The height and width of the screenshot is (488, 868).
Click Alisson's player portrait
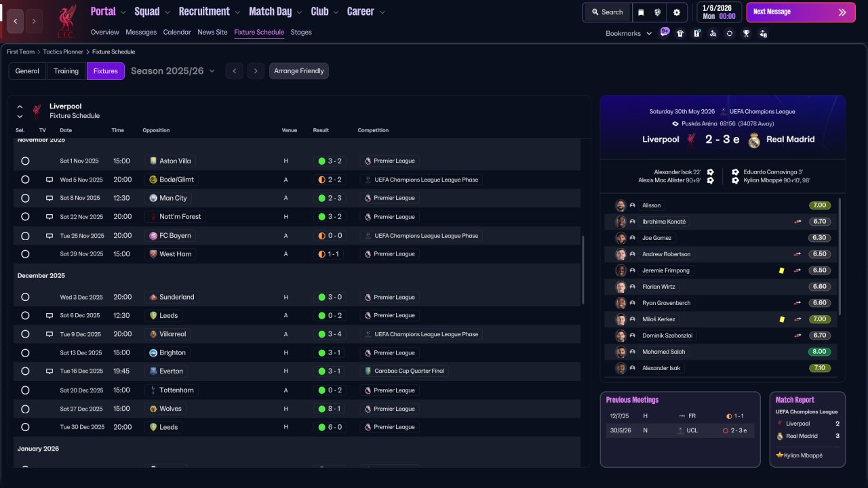tap(620, 205)
